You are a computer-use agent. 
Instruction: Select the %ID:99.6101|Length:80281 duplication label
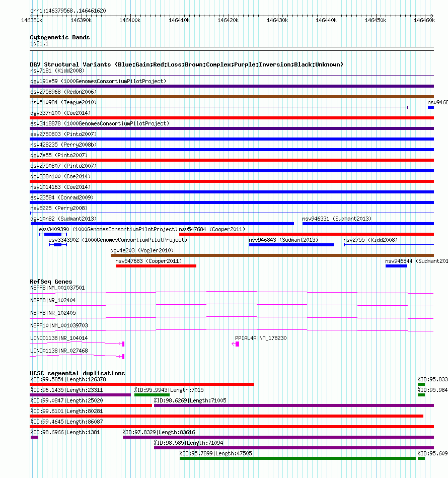click(66, 411)
